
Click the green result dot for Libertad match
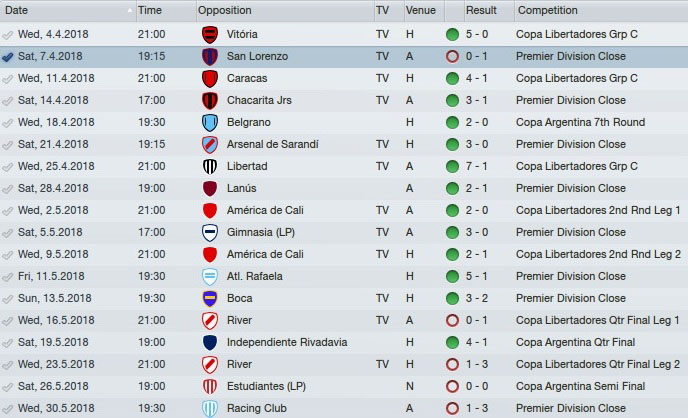coord(453,166)
